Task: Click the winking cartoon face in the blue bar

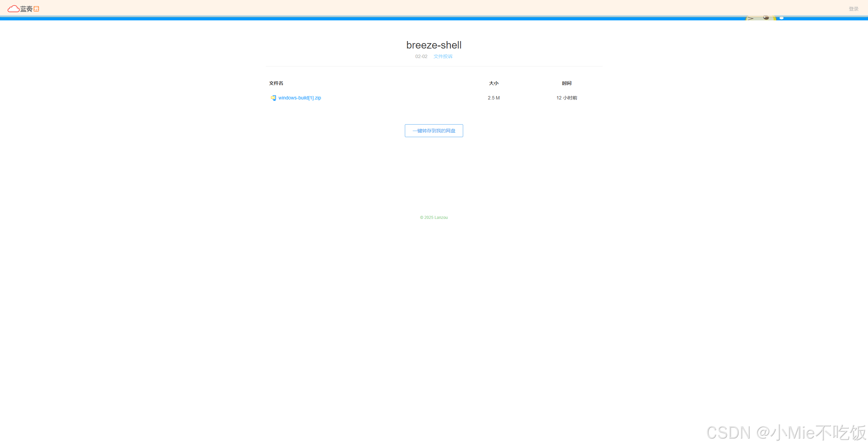Action: tap(760, 18)
